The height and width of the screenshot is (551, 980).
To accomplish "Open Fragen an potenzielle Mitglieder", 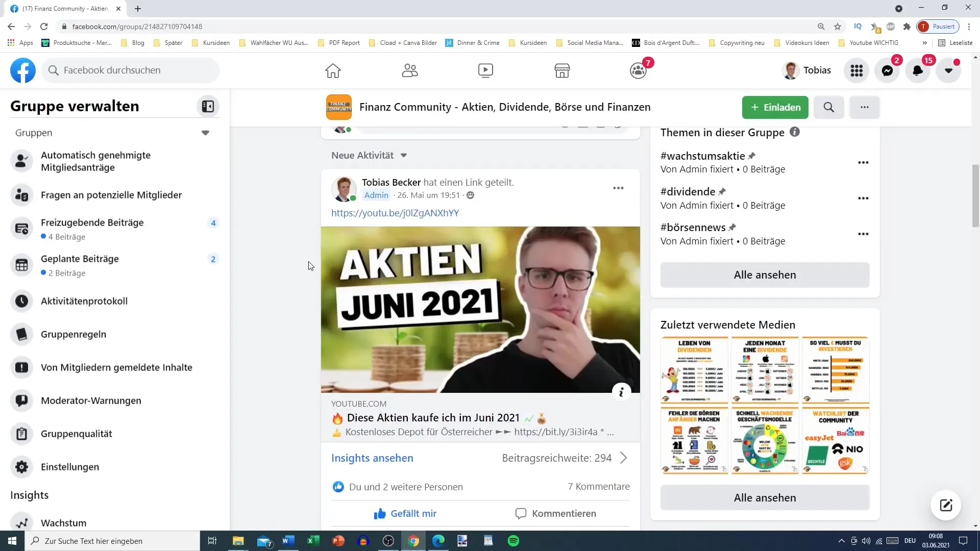I will (x=115, y=195).
